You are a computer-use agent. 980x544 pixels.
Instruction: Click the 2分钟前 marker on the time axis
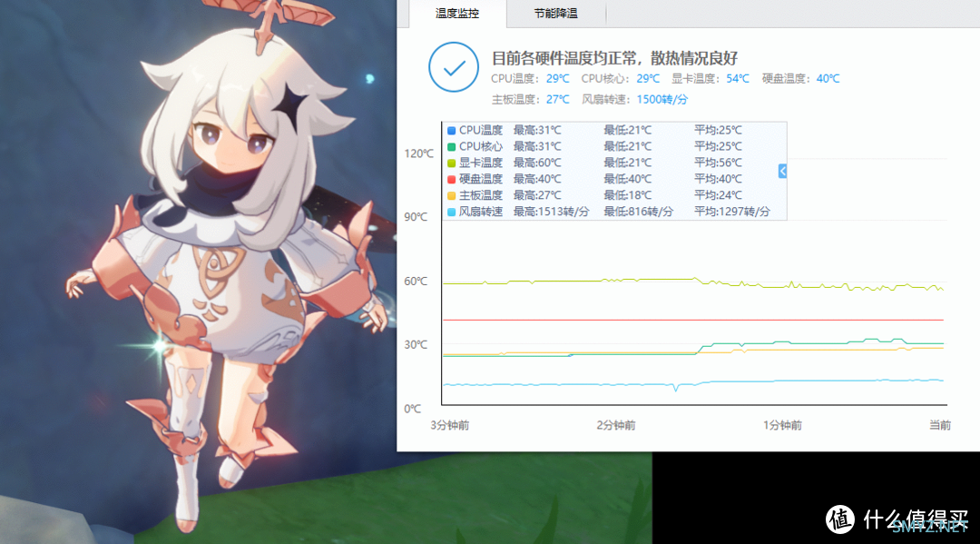coord(616,425)
